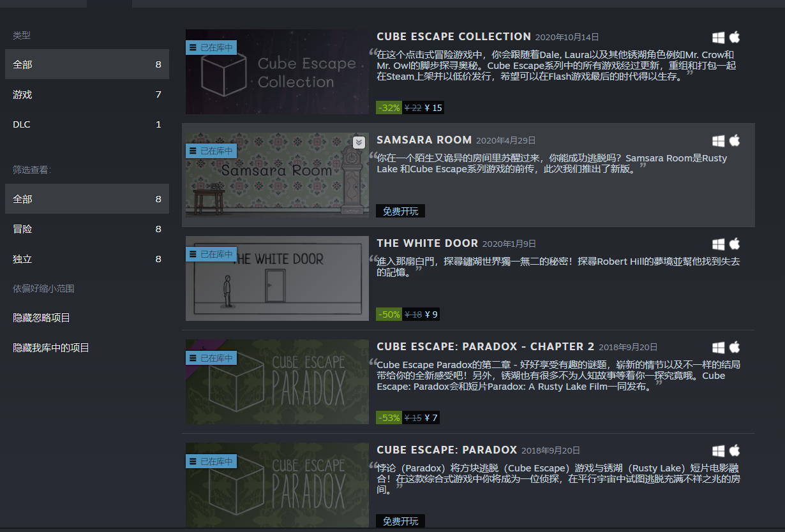
Task: Click -32% discount price on Cube Escape Collection
Action: pyautogui.click(x=410, y=108)
